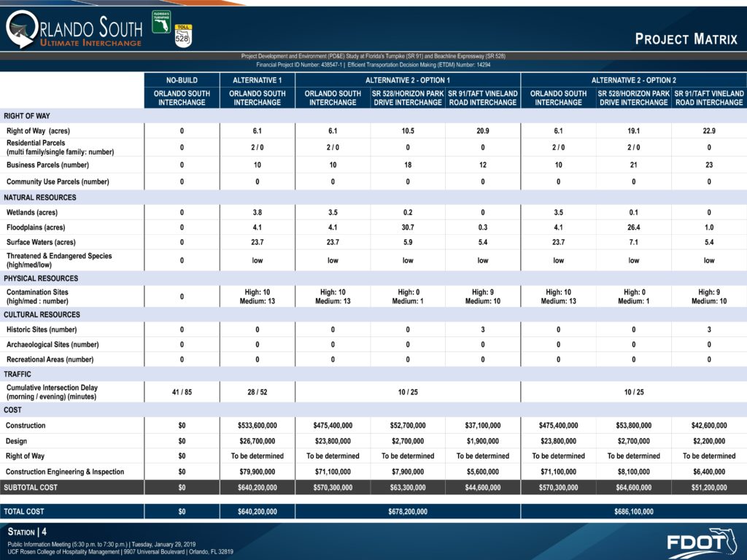The height and width of the screenshot is (560, 747).
Task: Click the Floodplains value "26.4"
Action: coord(634,227)
